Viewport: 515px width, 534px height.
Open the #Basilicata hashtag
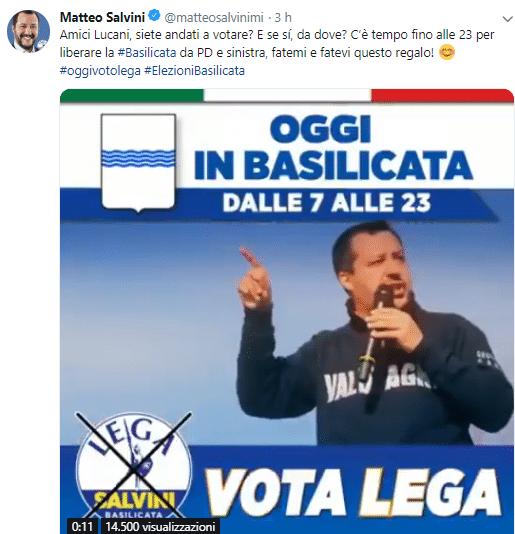(147, 53)
